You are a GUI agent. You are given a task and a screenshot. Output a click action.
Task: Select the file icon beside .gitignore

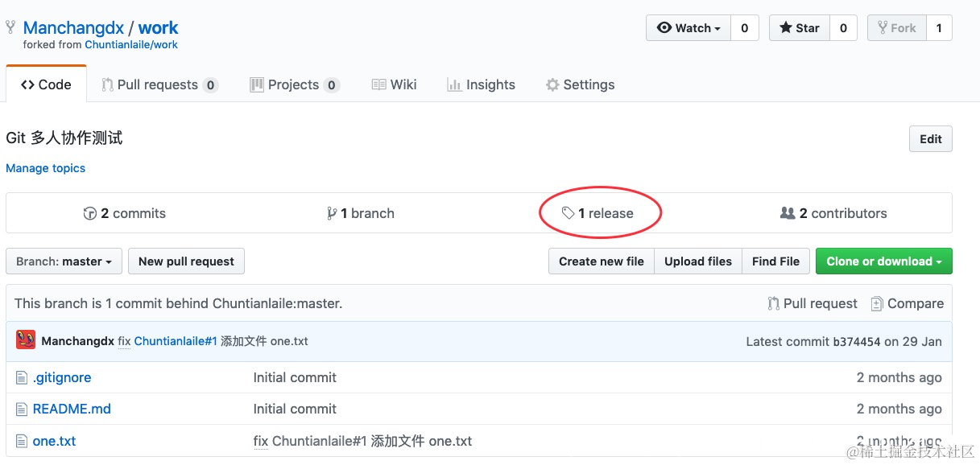(x=22, y=378)
